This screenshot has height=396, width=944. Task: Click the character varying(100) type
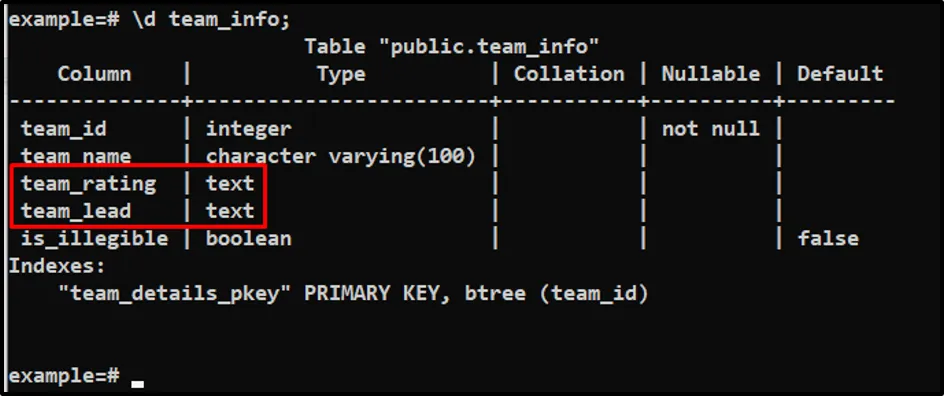[x=341, y=156]
